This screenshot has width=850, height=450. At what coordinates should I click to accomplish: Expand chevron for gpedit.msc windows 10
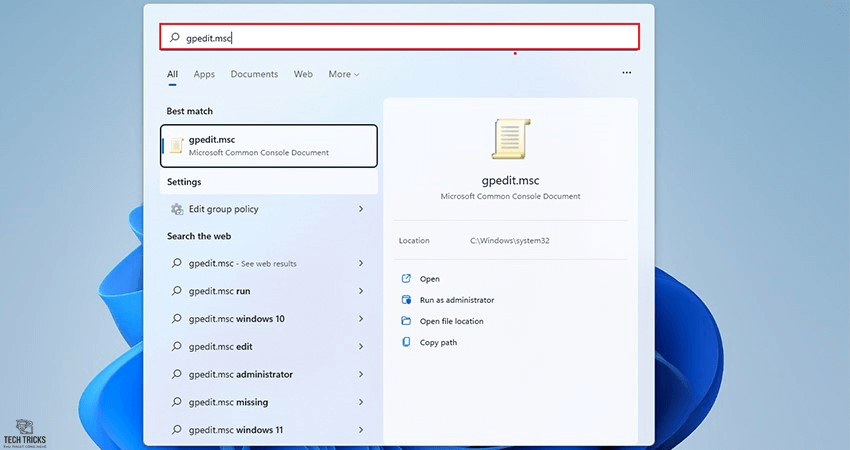tap(361, 319)
